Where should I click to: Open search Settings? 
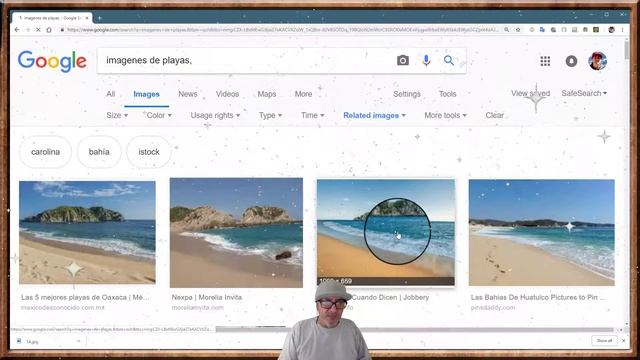[x=407, y=94]
